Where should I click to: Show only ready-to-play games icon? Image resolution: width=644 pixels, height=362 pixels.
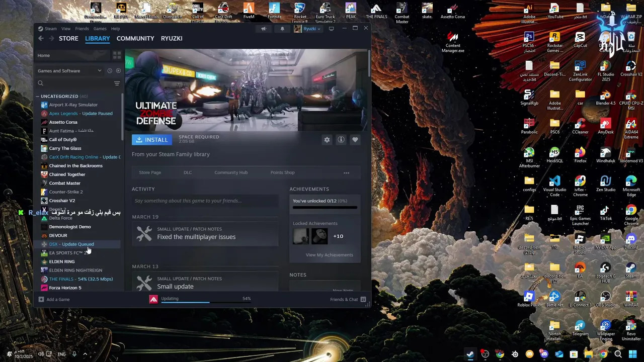[118, 71]
